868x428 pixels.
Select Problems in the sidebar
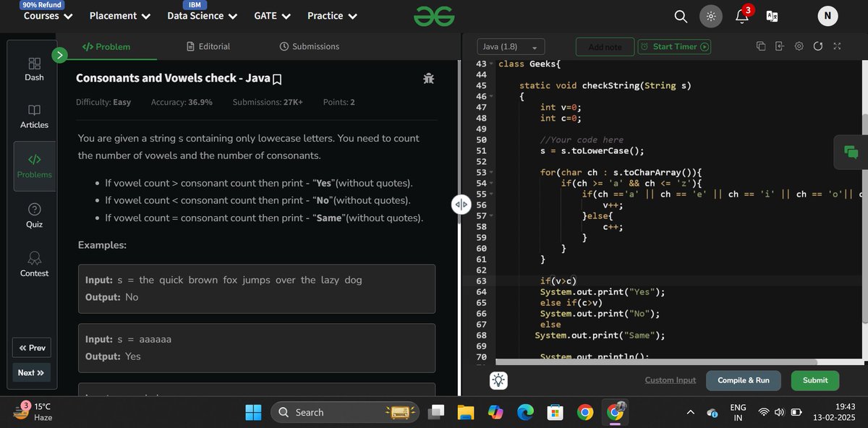pyautogui.click(x=34, y=166)
